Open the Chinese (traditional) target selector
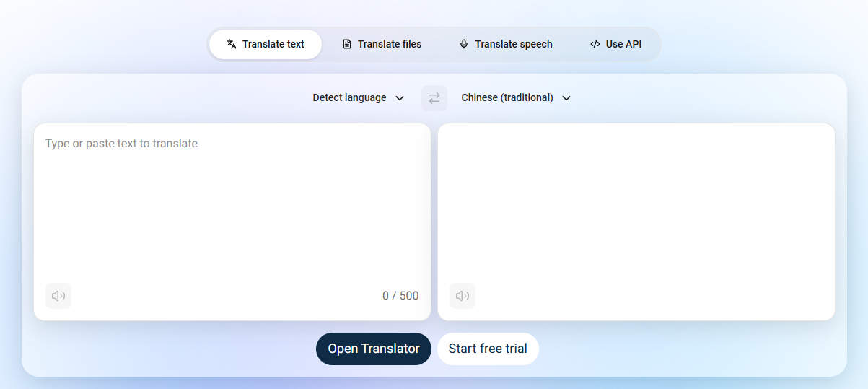Viewport: 868px width, 389px height. 516,98
